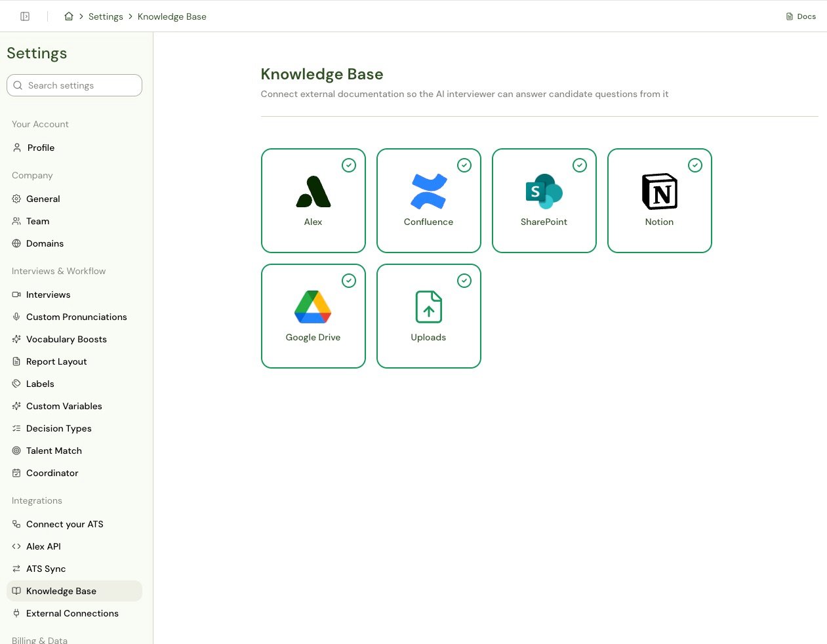Open the Labels settings page
827x644 pixels.
[x=74, y=384]
